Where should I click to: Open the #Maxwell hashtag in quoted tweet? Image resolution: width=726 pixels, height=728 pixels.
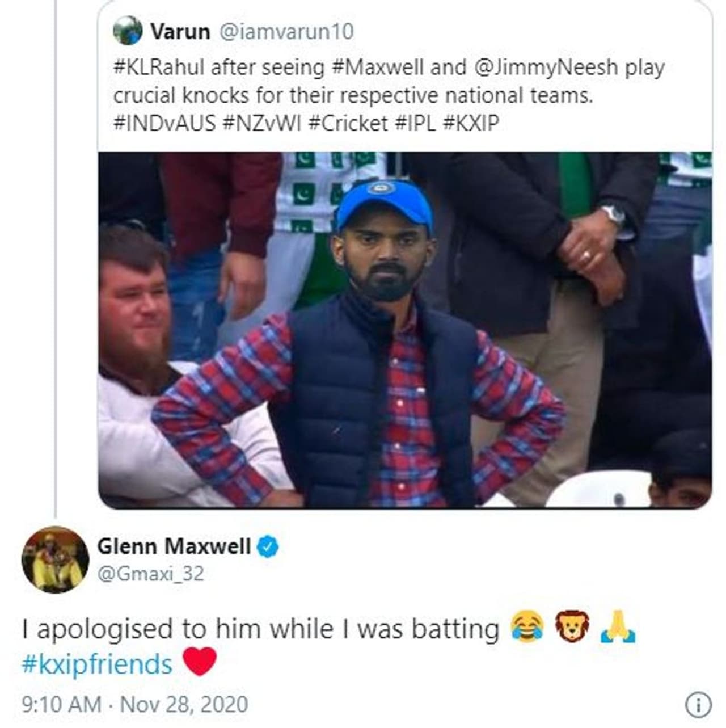tap(377, 67)
